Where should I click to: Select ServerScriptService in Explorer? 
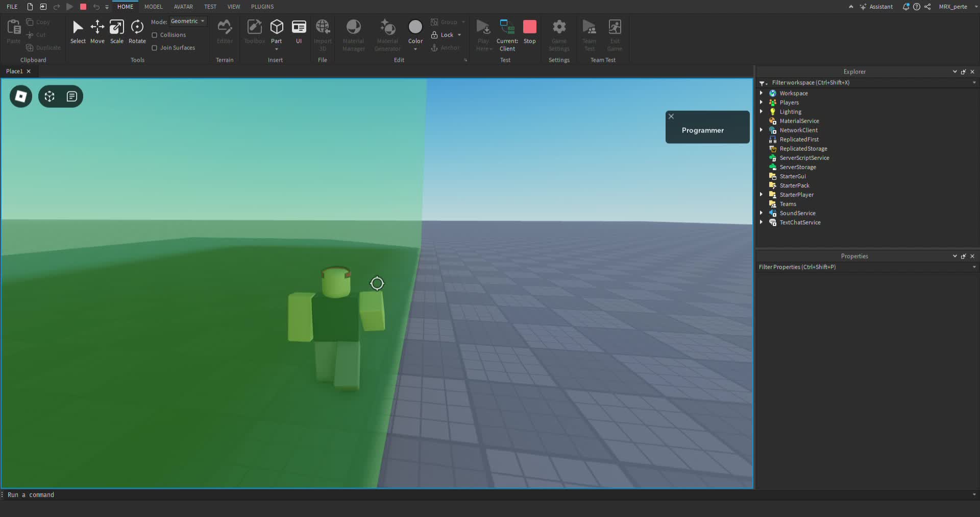tap(804, 158)
